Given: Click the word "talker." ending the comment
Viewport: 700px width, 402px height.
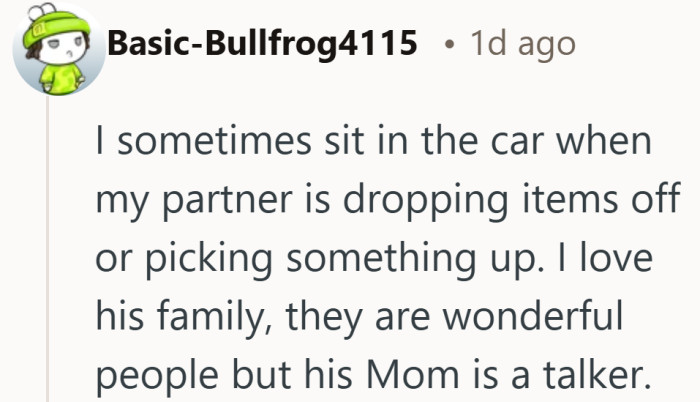Looking at the screenshot, I should click(597, 374).
